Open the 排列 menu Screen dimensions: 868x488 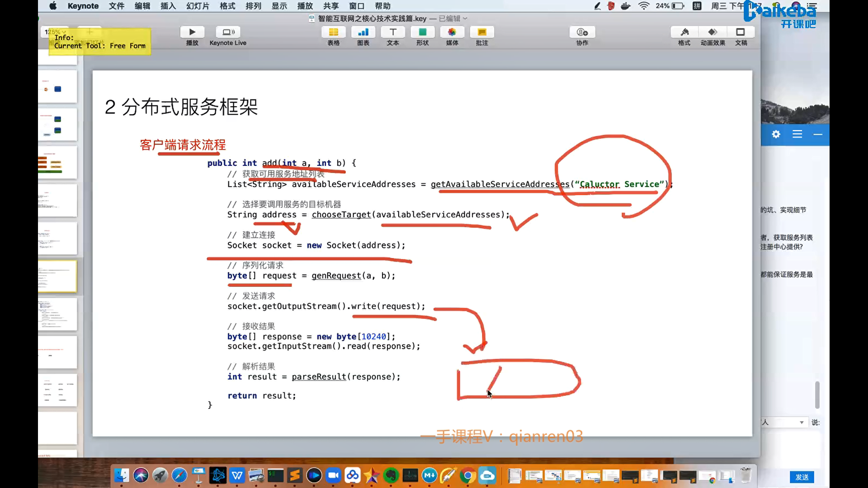(x=253, y=6)
